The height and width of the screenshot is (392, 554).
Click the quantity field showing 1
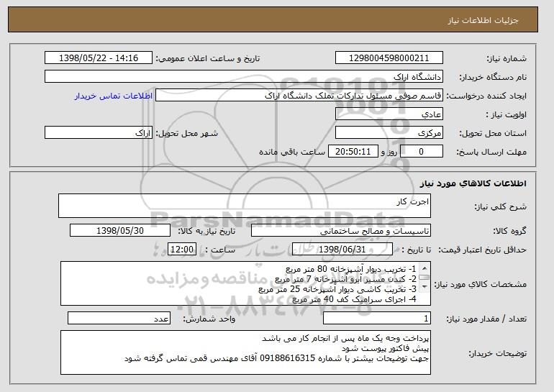pyautogui.click(x=377, y=318)
